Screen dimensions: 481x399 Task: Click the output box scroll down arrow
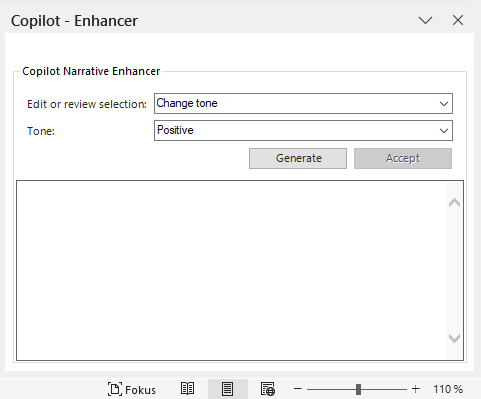click(454, 338)
